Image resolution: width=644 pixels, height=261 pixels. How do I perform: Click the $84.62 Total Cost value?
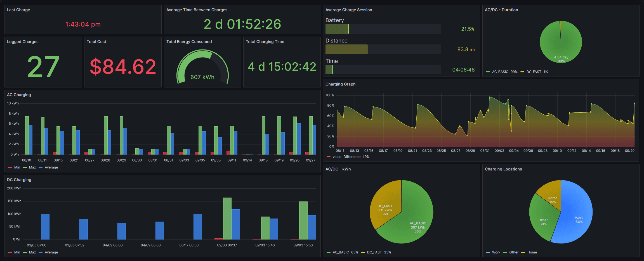pos(123,67)
